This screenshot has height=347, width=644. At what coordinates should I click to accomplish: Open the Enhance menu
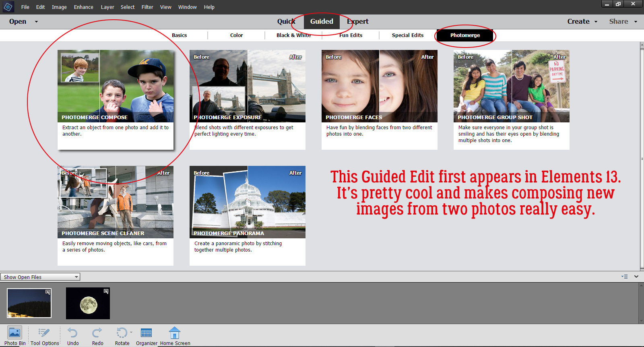coord(83,7)
